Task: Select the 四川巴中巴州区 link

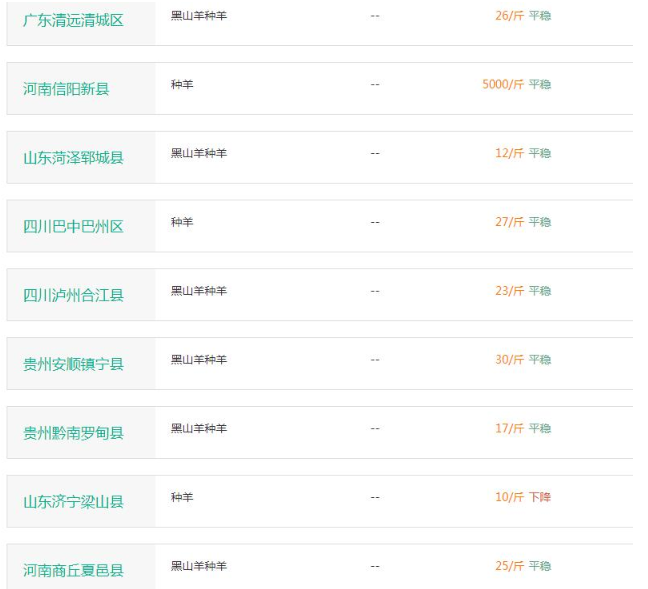Action: click(x=73, y=227)
